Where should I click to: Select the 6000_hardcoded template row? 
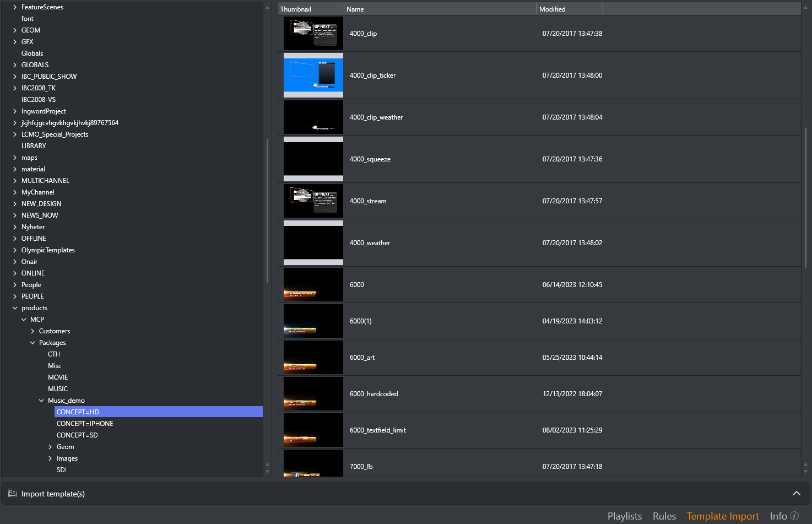373,394
